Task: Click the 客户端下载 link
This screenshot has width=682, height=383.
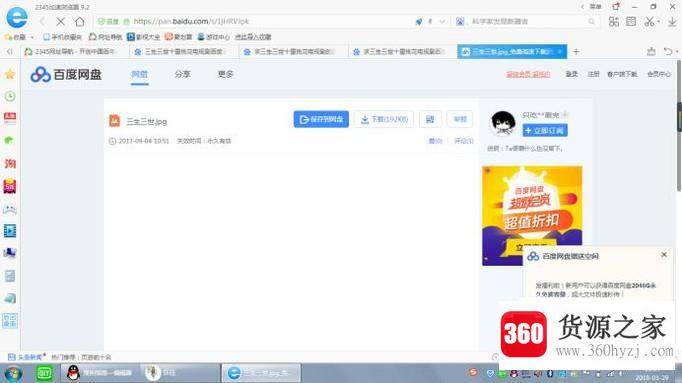Action: pyautogui.click(x=622, y=74)
